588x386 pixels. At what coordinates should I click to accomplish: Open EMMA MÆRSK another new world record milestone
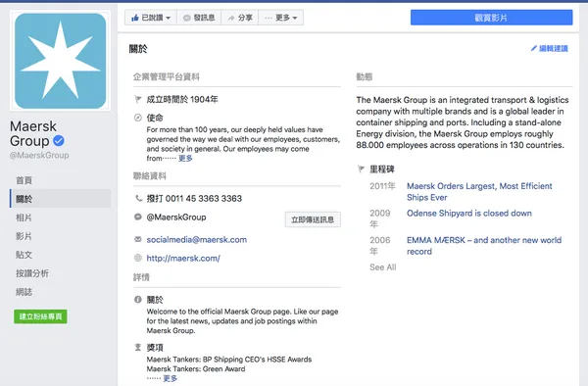[484, 246]
